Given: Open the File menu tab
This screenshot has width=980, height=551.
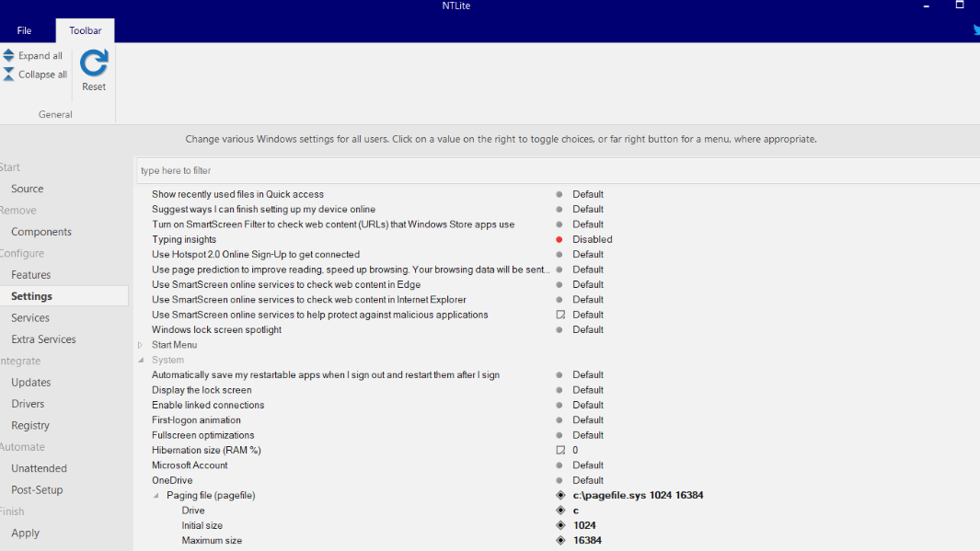Looking at the screenshot, I should point(24,30).
